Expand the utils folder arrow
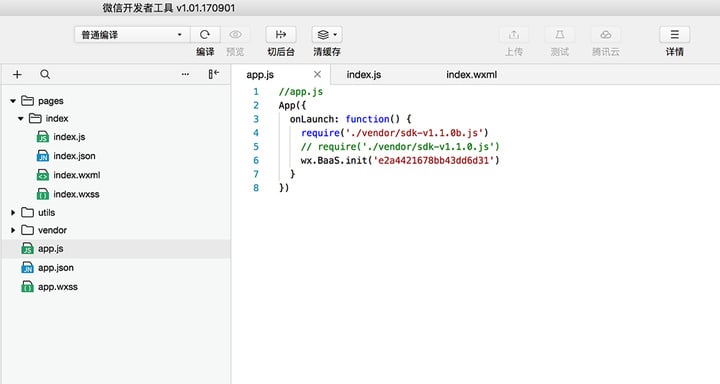 click(13, 212)
